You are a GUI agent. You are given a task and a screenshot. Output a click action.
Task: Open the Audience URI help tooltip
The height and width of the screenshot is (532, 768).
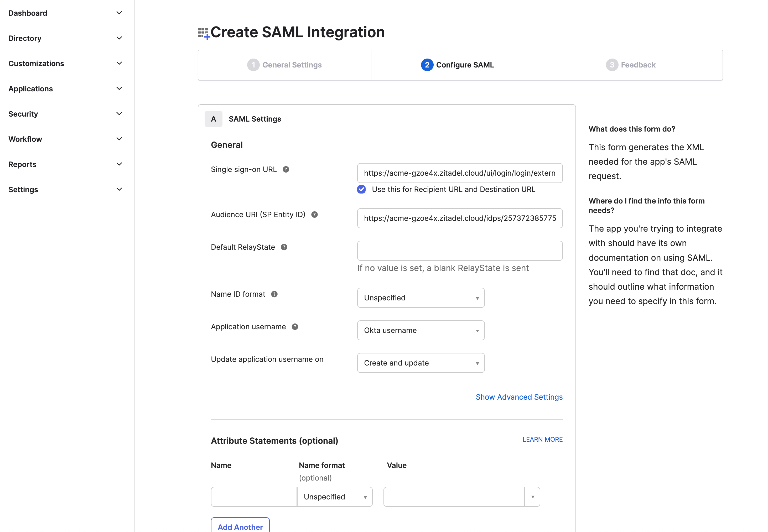pos(314,214)
